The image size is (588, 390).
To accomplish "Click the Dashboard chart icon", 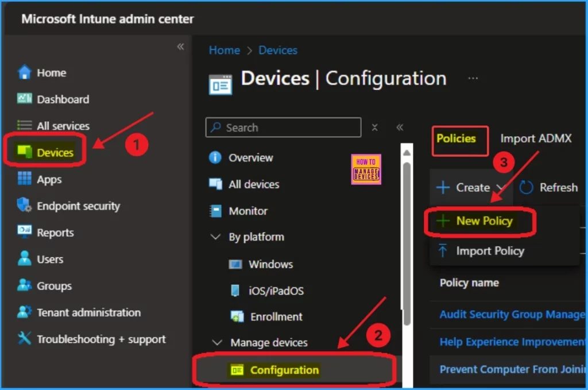I will (x=24, y=99).
